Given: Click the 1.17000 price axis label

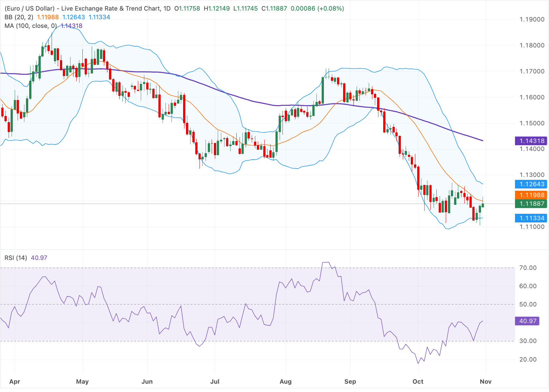Looking at the screenshot, I should (x=532, y=71).
